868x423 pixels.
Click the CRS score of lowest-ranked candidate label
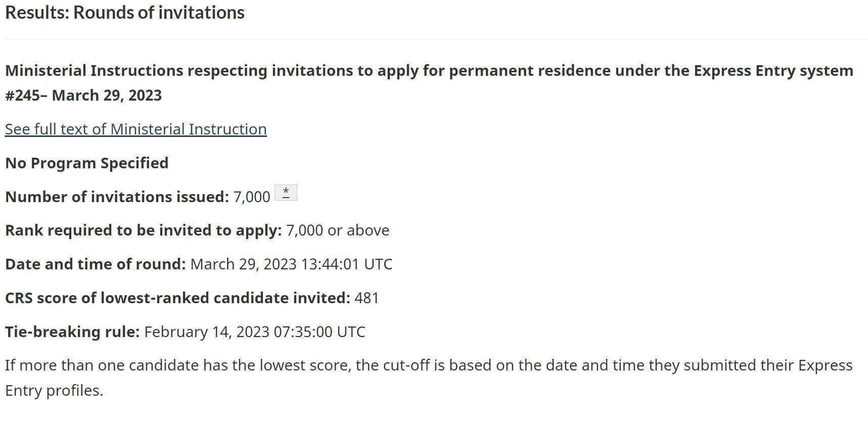pos(177,298)
